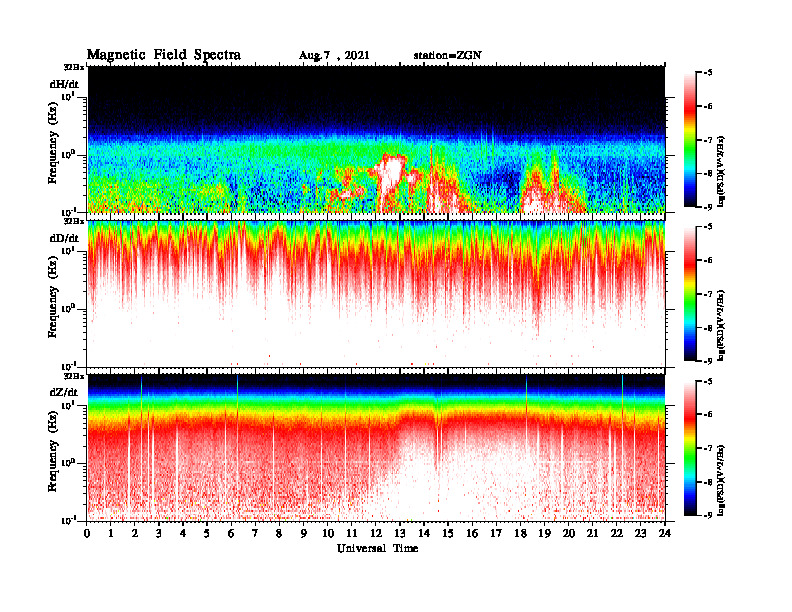Viewport: 792px width, 612px height.
Task: Select the "dD/dt" panel label
Action: 64,238
